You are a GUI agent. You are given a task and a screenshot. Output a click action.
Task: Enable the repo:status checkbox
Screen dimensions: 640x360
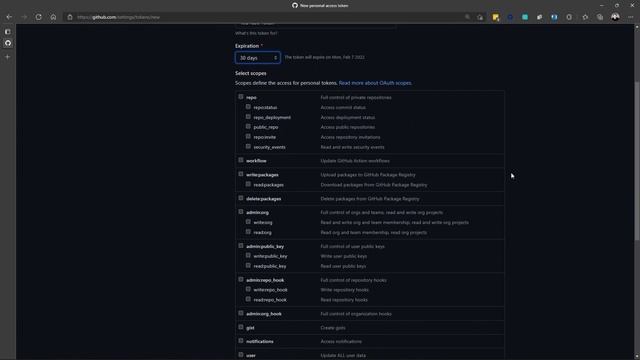pyautogui.click(x=248, y=107)
